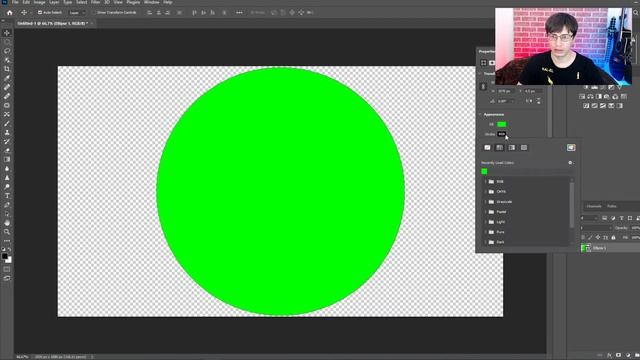This screenshot has width=640, height=360.
Task: Select the Horizontal Type tool
Action: (x=7, y=196)
